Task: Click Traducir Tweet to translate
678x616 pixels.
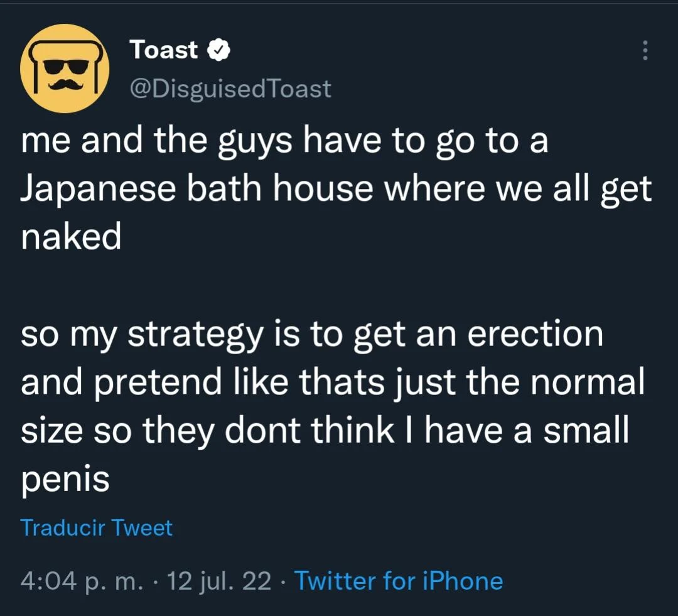Action: coord(97,528)
